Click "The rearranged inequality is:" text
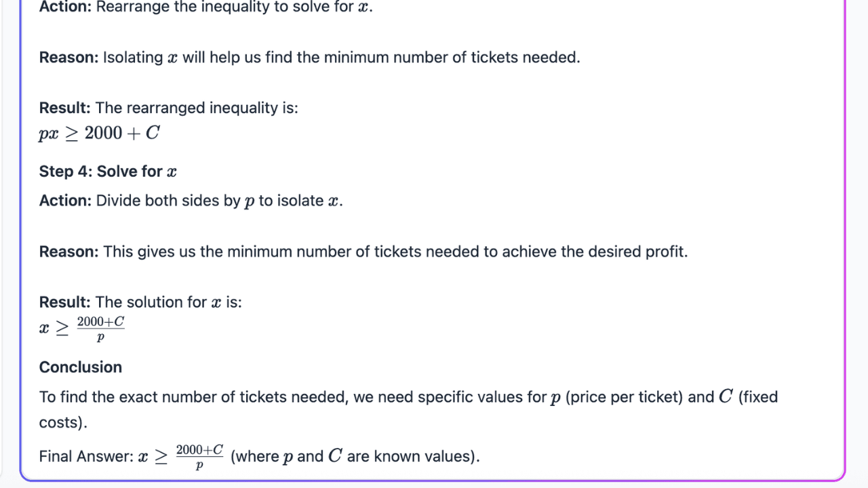 pos(197,108)
